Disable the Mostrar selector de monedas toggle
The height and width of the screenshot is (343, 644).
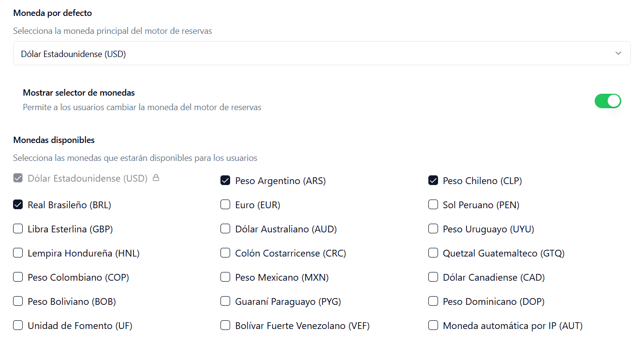(x=608, y=101)
